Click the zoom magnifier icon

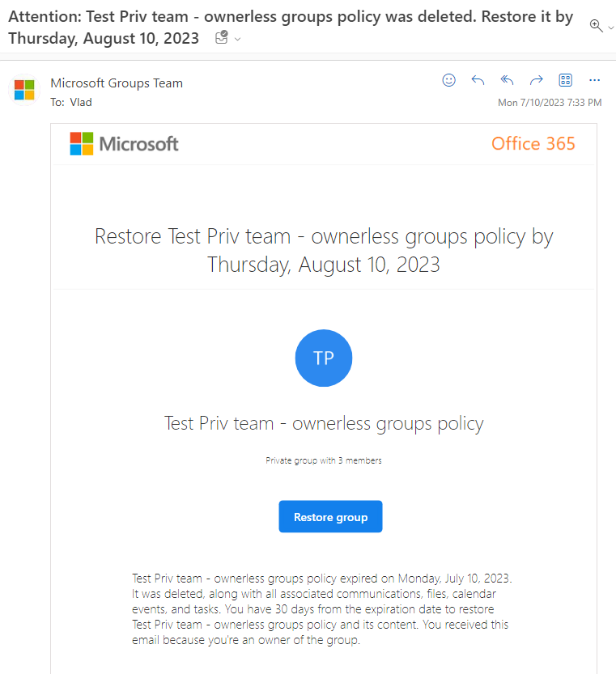[x=596, y=26]
